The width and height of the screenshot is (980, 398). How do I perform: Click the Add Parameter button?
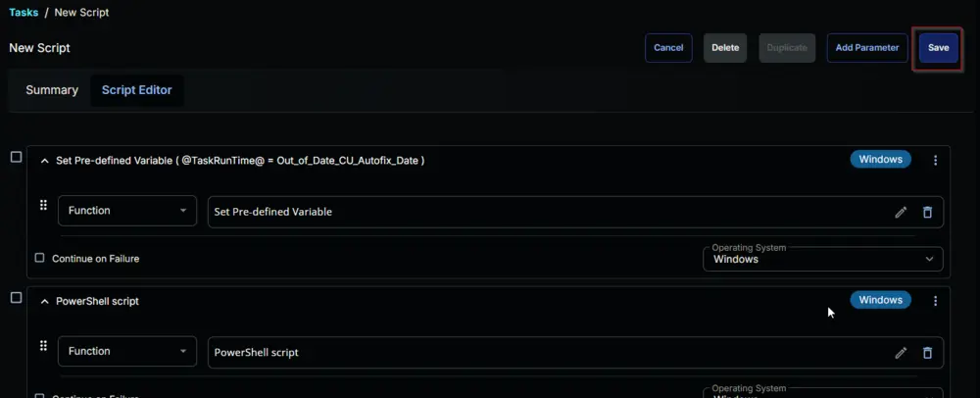tap(867, 48)
